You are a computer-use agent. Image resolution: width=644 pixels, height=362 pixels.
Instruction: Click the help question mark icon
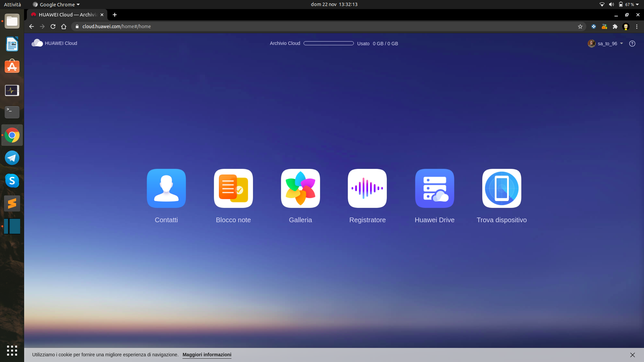(x=632, y=44)
